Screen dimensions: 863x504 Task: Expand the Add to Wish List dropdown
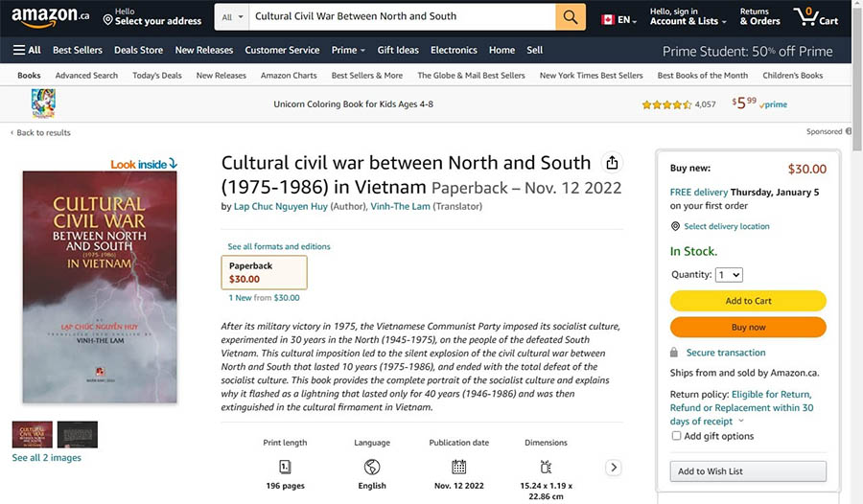[x=747, y=471]
